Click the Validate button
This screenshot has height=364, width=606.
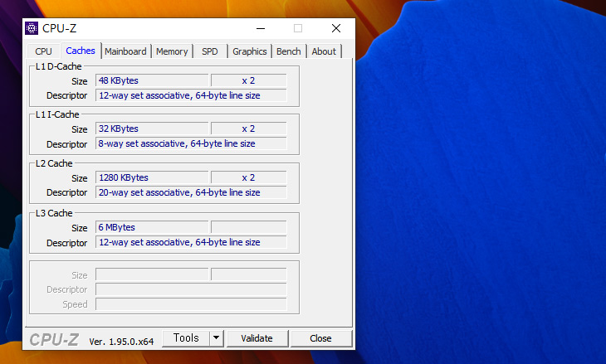point(257,338)
